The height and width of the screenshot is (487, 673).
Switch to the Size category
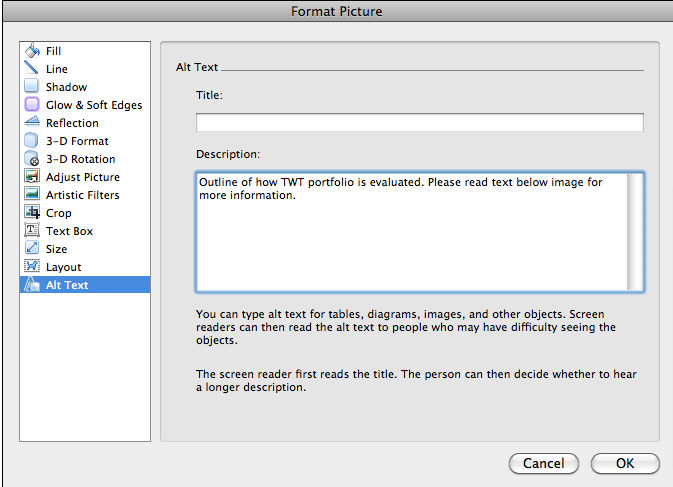56,249
